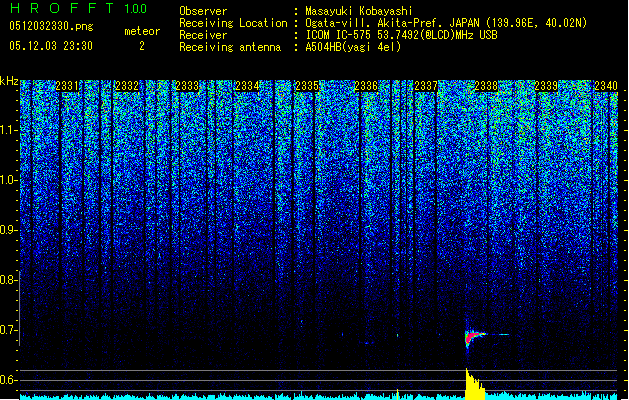This screenshot has width=629, height=400.
Task: Click the 0.7 kHz axis label
Action: point(9,330)
